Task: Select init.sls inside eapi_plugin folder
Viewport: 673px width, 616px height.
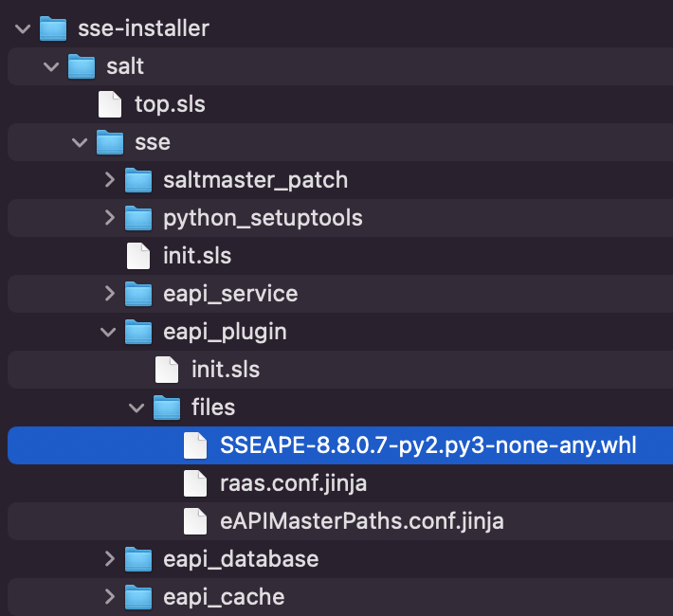Action: point(225,370)
